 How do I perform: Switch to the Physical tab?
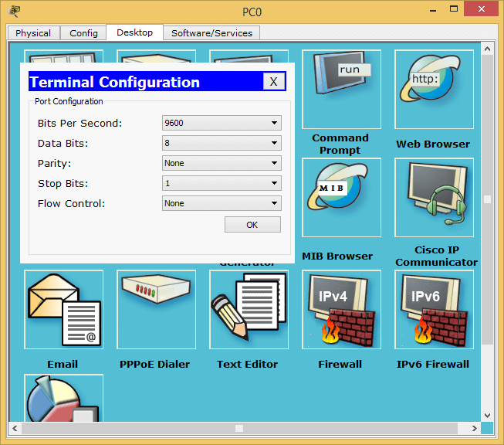(33, 33)
